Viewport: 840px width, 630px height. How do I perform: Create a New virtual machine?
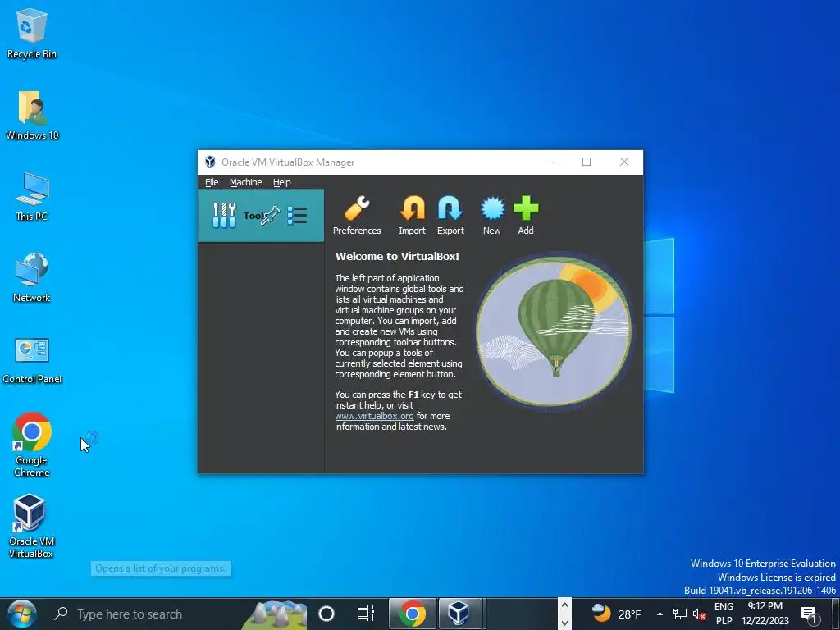tap(492, 209)
